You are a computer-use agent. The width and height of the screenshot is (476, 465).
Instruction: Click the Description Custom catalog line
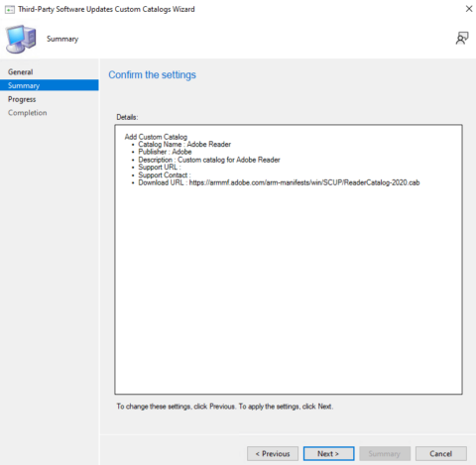[x=209, y=160]
